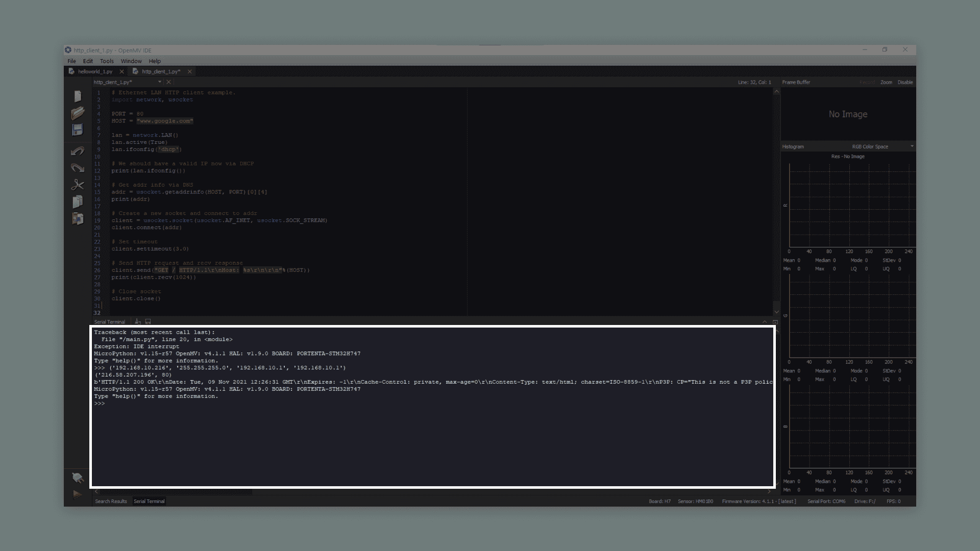
Task: Open the Tools menu
Action: 107,61
